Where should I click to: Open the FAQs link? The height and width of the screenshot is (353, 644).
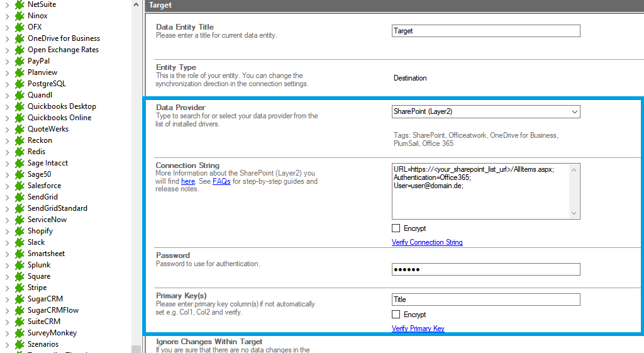pos(221,181)
